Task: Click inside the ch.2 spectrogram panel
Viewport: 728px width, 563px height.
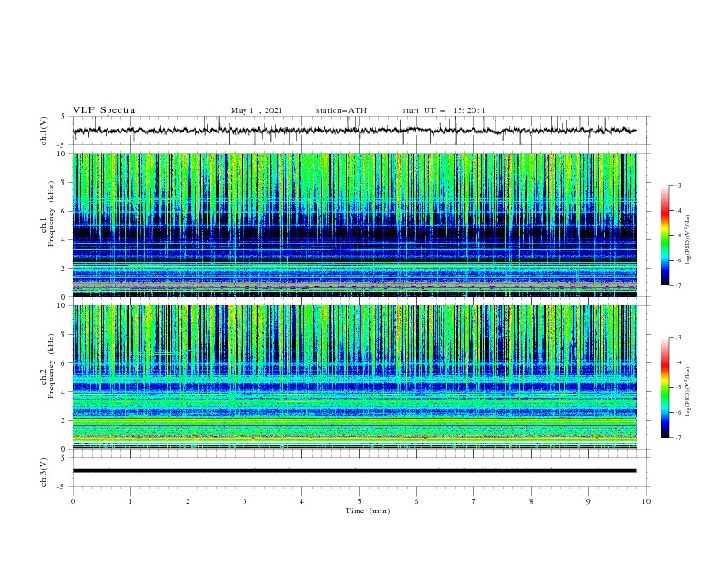Action: coord(355,377)
